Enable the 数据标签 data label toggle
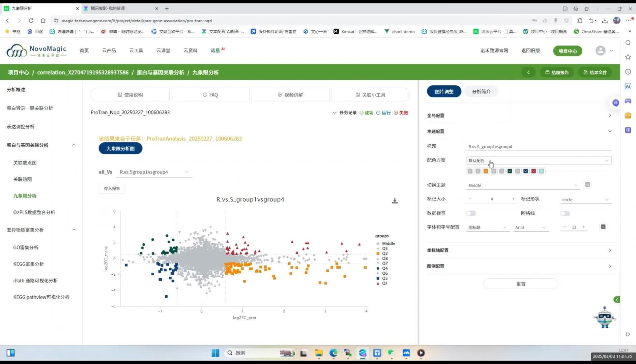This screenshot has width=636, height=364. [471, 213]
